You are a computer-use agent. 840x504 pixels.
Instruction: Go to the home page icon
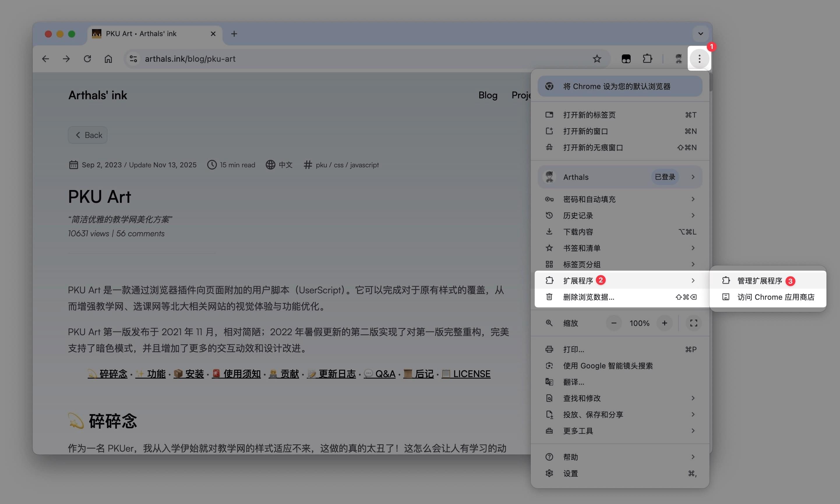point(108,59)
